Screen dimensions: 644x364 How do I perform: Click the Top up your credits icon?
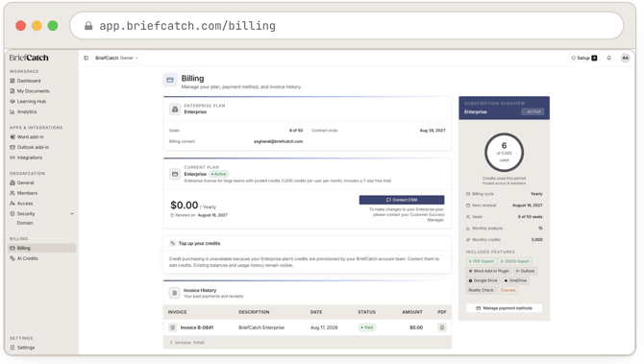click(172, 243)
